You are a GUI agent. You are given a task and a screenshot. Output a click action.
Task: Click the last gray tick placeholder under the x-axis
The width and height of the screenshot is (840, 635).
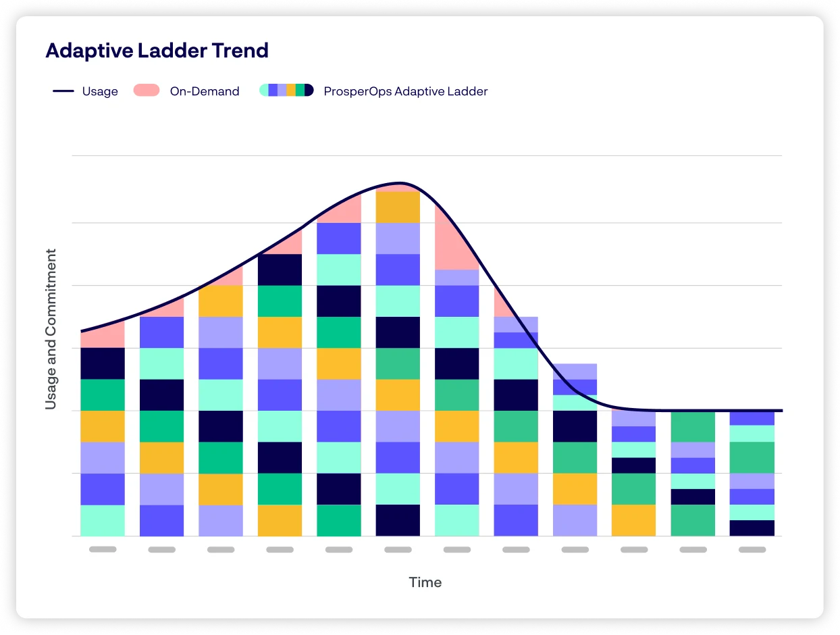752,549
